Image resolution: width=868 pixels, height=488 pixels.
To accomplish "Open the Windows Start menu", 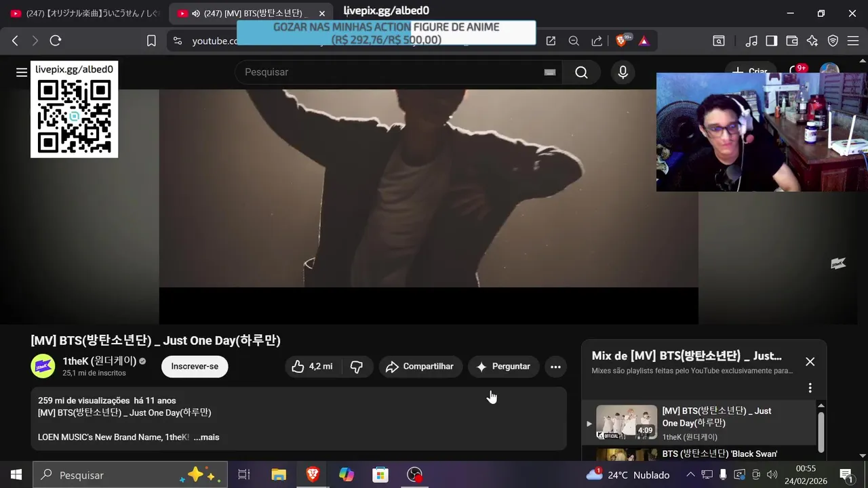I will (16, 475).
